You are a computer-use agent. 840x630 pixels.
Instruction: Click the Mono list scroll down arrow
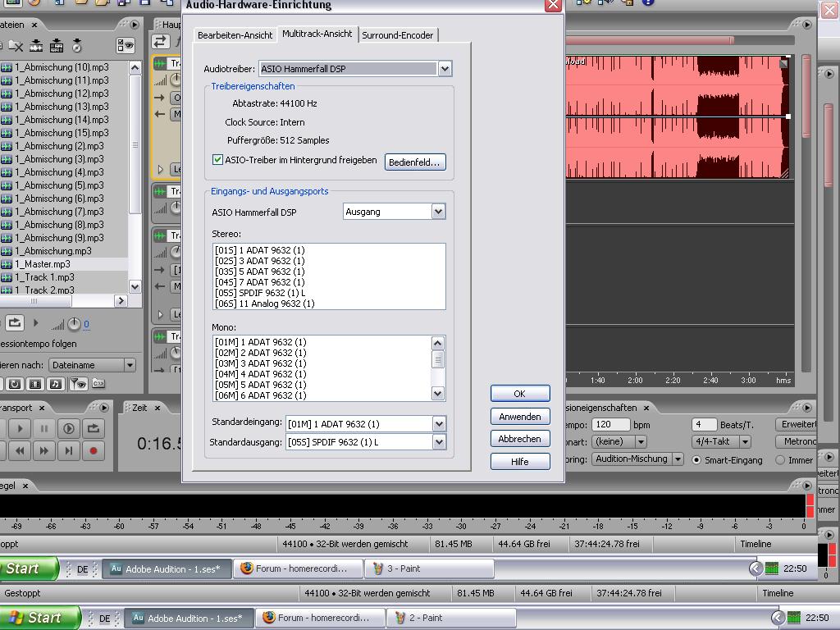(x=438, y=394)
